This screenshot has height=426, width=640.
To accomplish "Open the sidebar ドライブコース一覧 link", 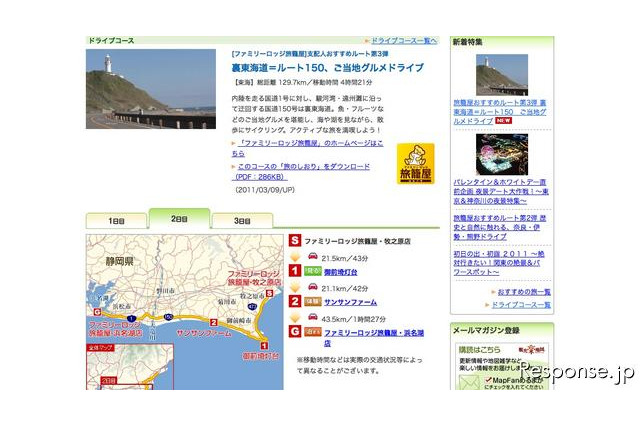I will coord(521,305).
